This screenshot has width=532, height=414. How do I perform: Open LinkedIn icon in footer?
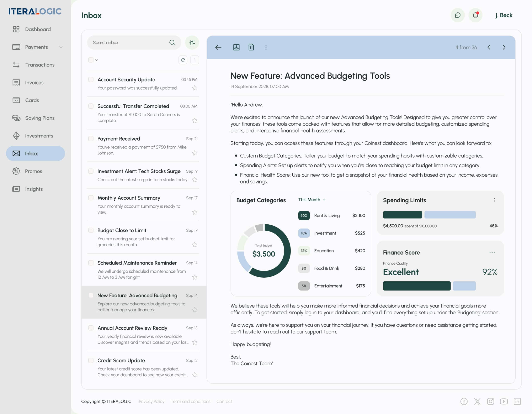coord(517,401)
